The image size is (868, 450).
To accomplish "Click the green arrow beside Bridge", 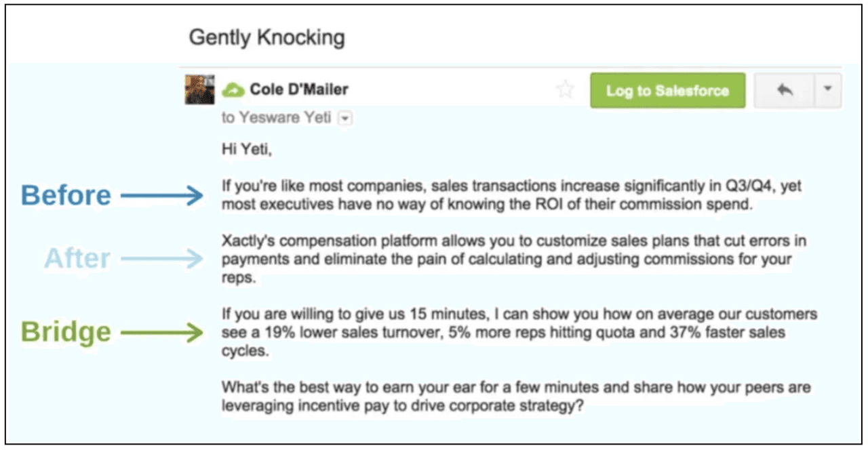I will tap(163, 332).
